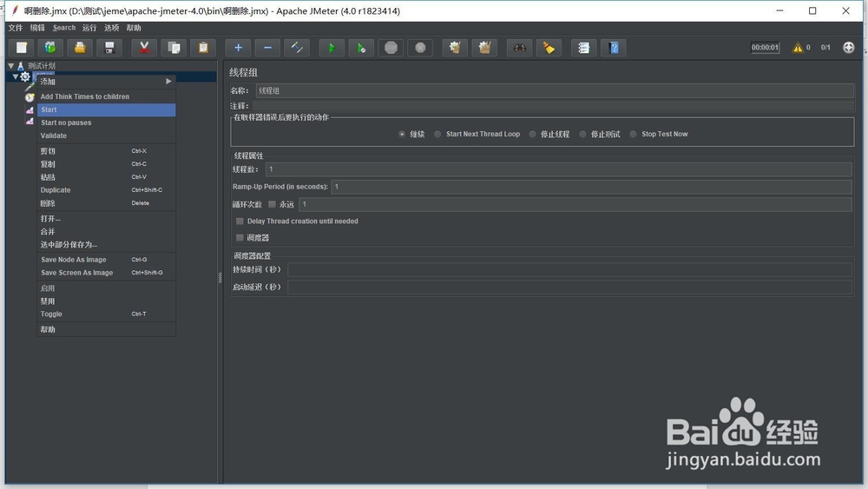The height and width of the screenshot is (489, 868).
Task: Collapse the thread group tree arrow
Action: (16, 76)
